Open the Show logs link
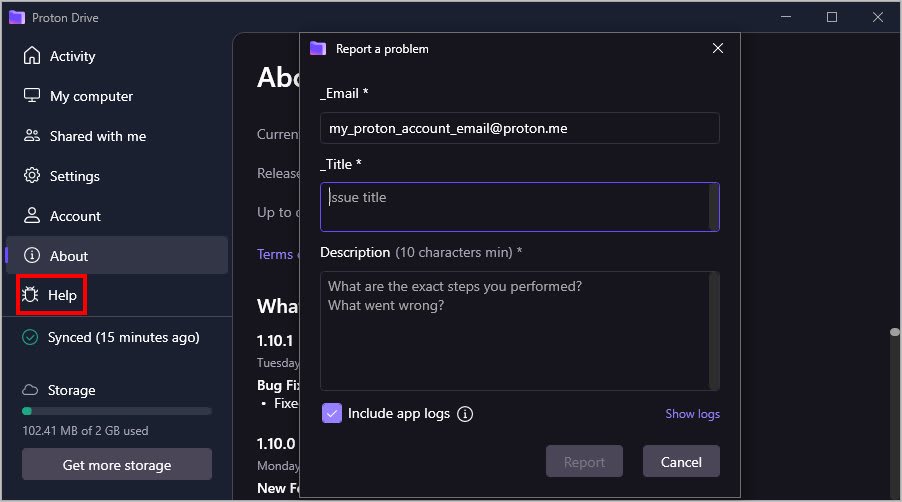Viewport: 902px width, 502px height. pos(692,414)
